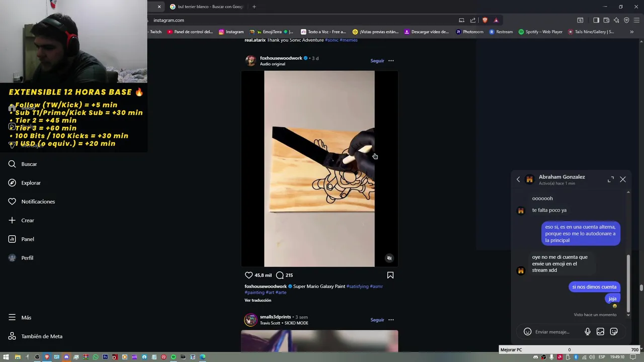The height and width of the screenshot is (362, 644).
Task: Open foxhousewoodwork post options three dots
Action: [x=391, y=61]
